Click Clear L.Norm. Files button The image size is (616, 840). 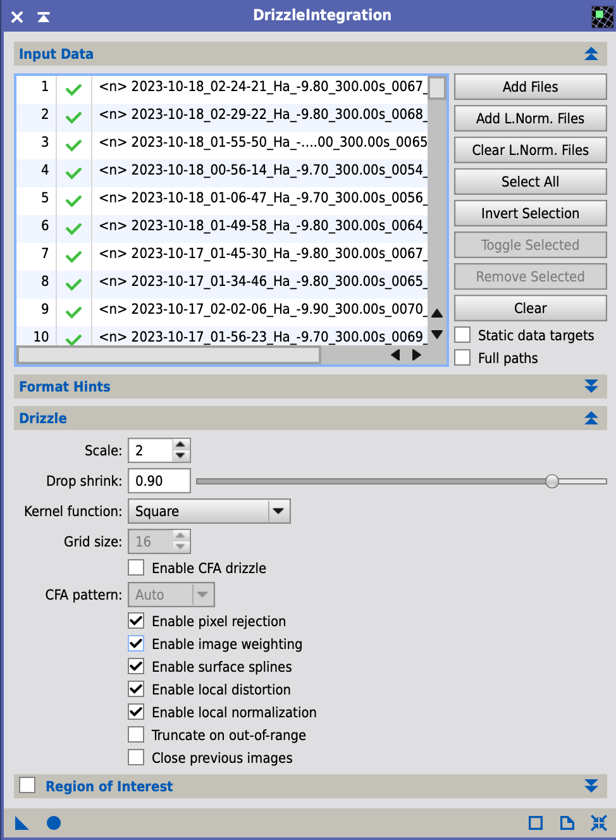531,150
